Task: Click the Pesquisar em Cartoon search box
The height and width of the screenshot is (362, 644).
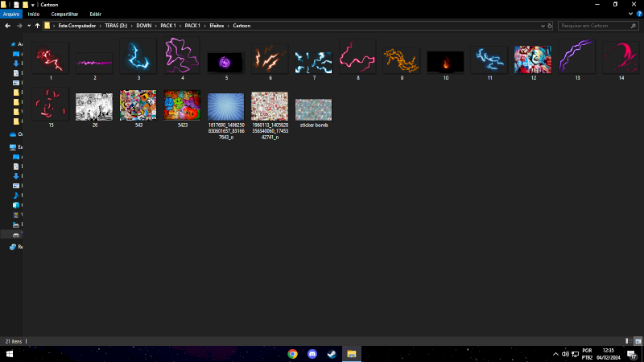Action: [596, 26]
